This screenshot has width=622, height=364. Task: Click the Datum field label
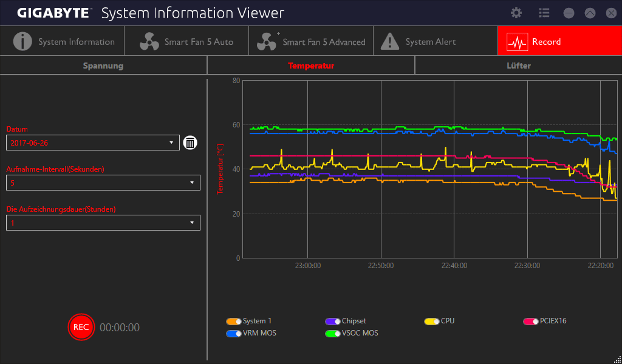coord(17,129)
